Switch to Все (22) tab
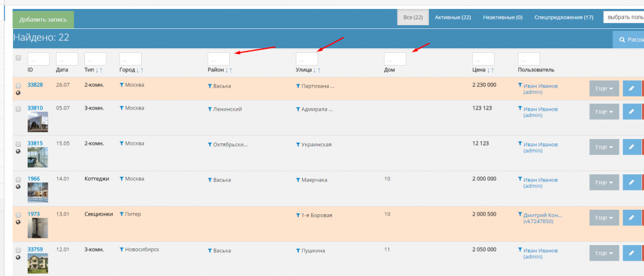The width and height of the screenshot is (644, 276). [413, 17]
